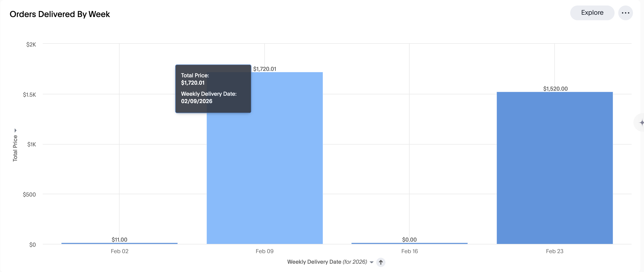Click the Orders Delivered By Week title

pyautogui.click(x=60, y=14)
